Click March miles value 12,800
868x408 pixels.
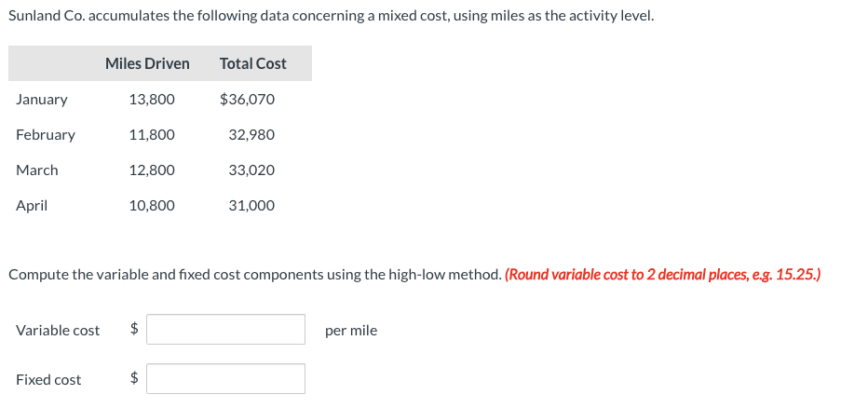(x=152, y=170)
